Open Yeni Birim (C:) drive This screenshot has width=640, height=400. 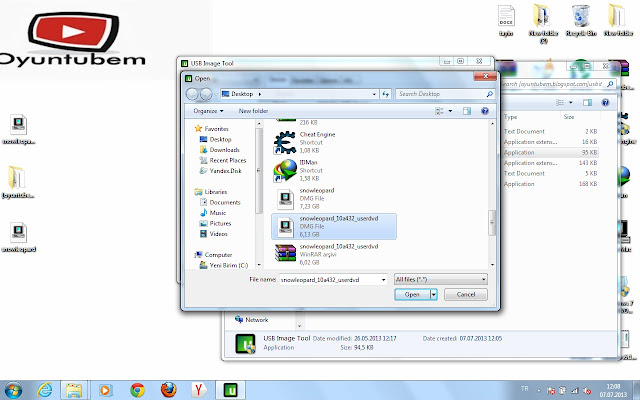pyautogui.click(x=229, y=265)
